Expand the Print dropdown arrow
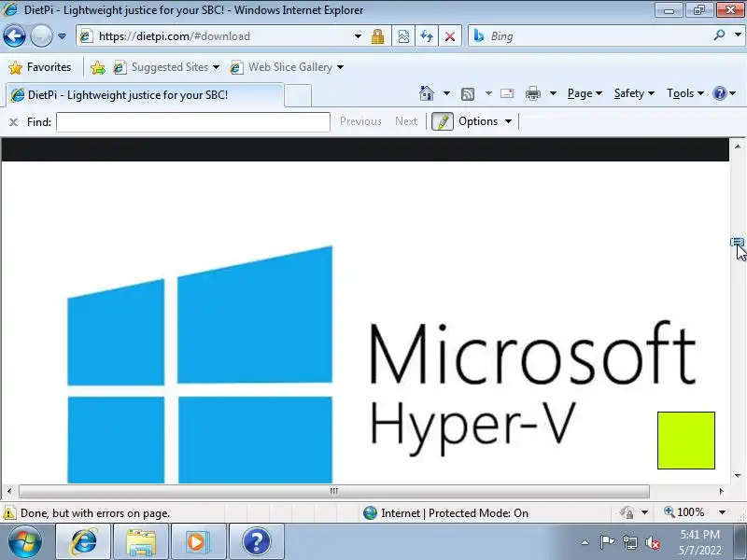This screenshot has width=747, height=560. coord(553,93)
